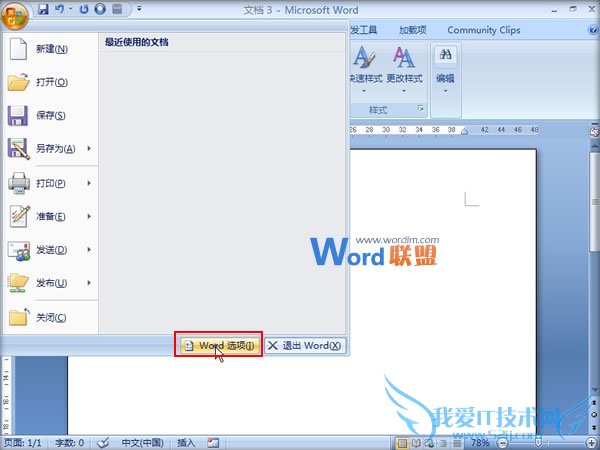
Task: Expand the 发布(U) submenu arrow
Action: tap(89, 283)
